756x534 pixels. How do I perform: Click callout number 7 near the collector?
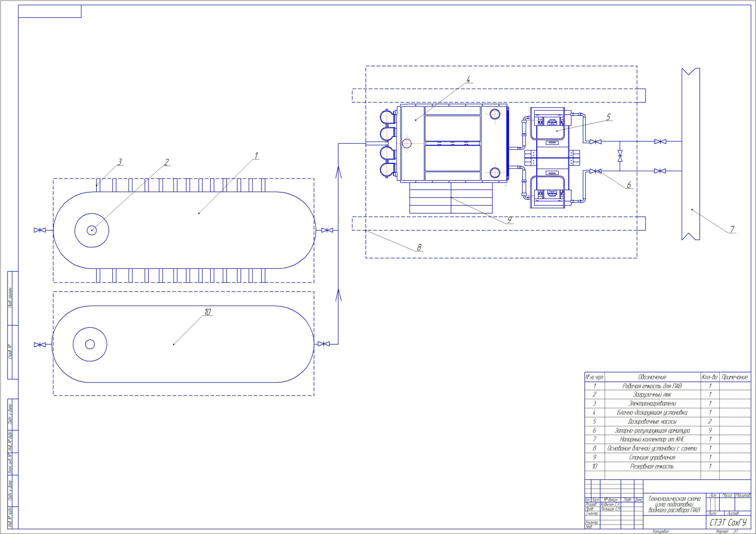(732, 229)
